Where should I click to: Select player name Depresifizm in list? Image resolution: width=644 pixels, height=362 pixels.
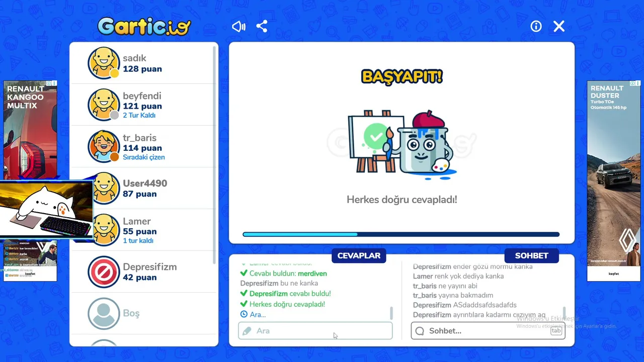pos(150,267)
